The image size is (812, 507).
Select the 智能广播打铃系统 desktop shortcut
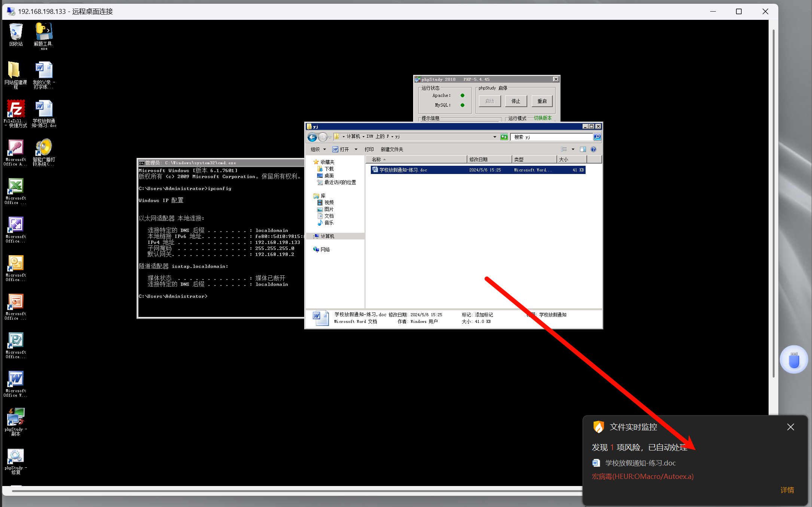44,152
